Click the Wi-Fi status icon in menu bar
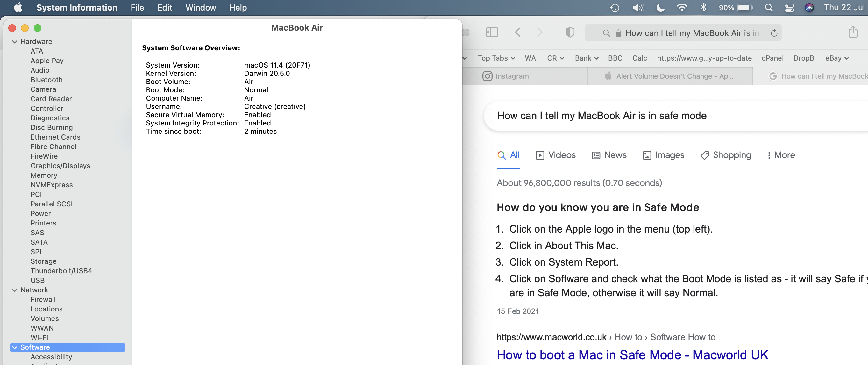The width and height of the screenshot is (868, 365). coord(682,7)
